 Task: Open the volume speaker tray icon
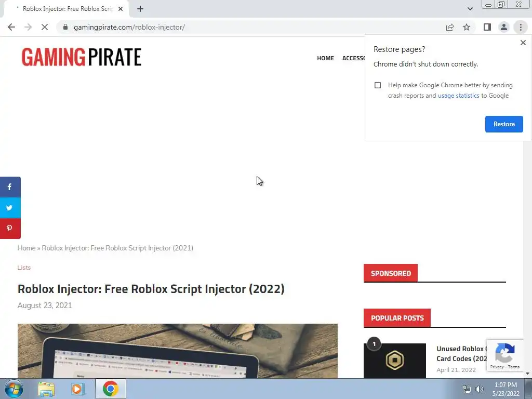coord(480,389)
